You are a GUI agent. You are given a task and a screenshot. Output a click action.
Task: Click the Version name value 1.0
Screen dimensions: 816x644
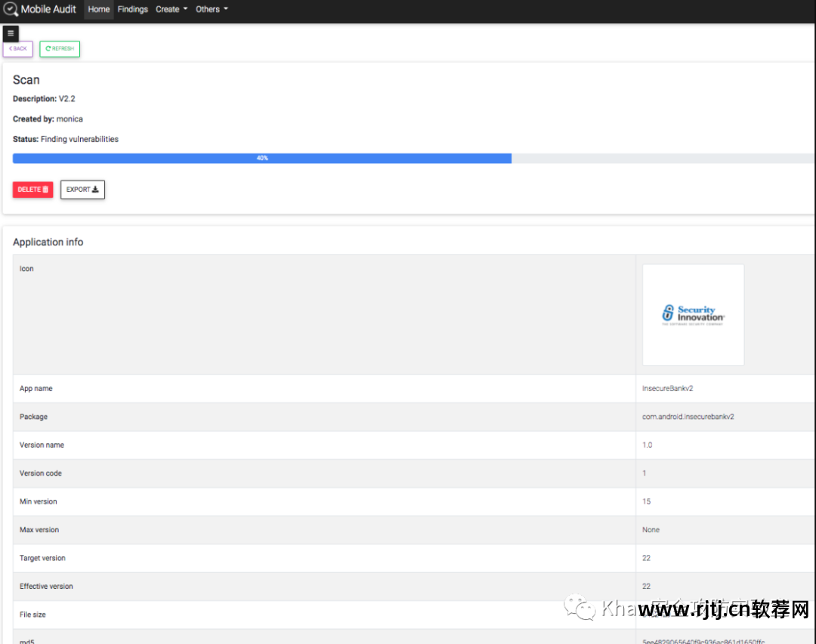click(x=647, y=445)
